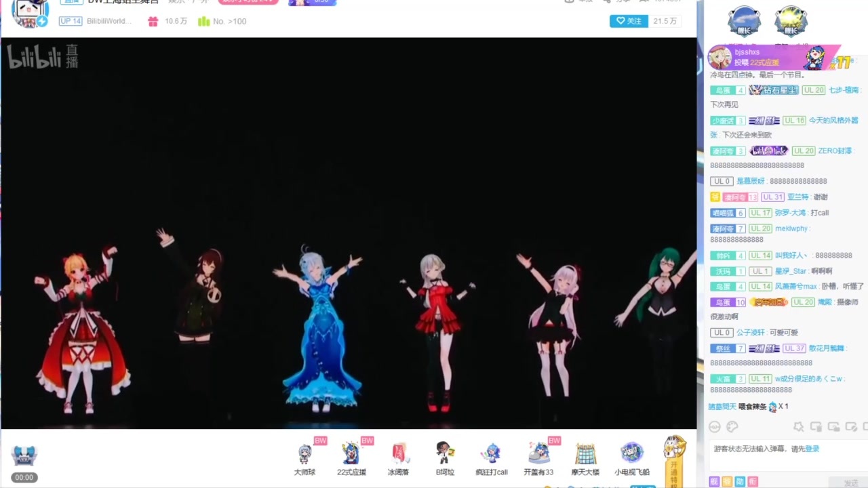
Task: Click the purple 舰 square icon
Action: [714, 481]
